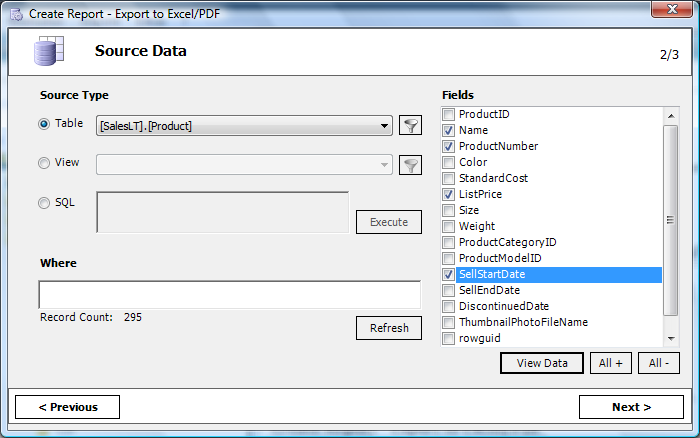Click the database Source Data icon
The width and height of the screenshot is (700, 438).
[x=49, y=51]
